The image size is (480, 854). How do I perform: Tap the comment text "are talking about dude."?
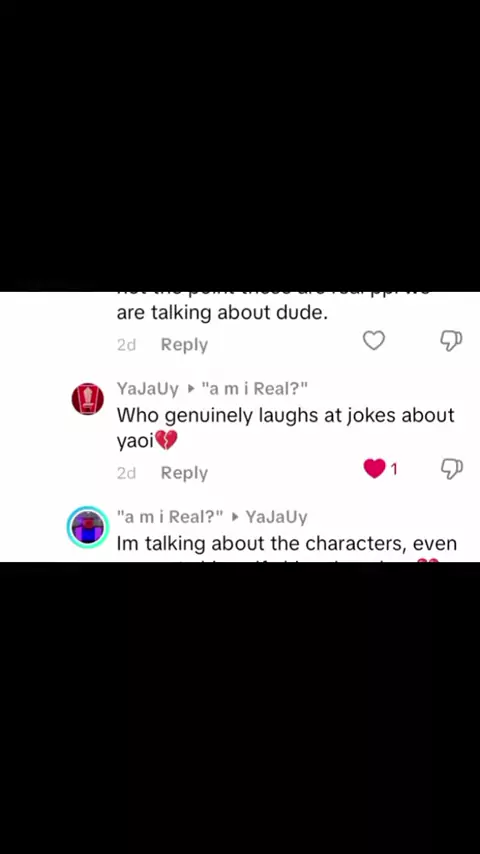[222, 313]
